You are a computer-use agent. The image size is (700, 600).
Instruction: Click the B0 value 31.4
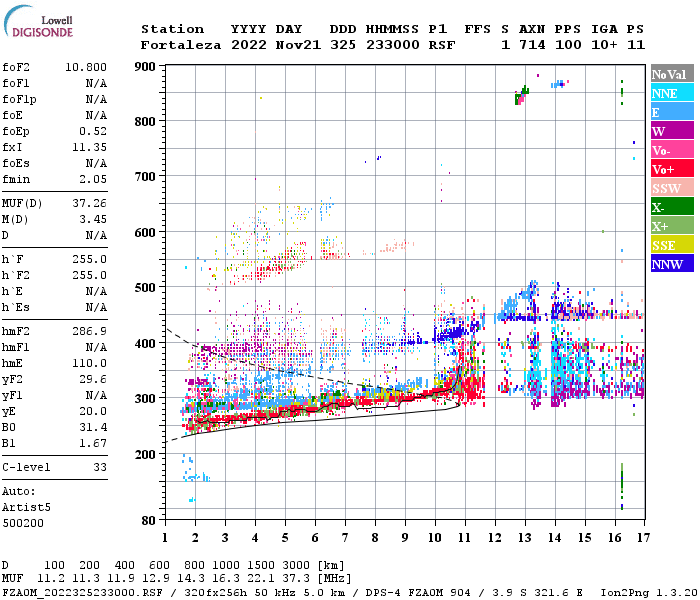click(x=93, y=428)
